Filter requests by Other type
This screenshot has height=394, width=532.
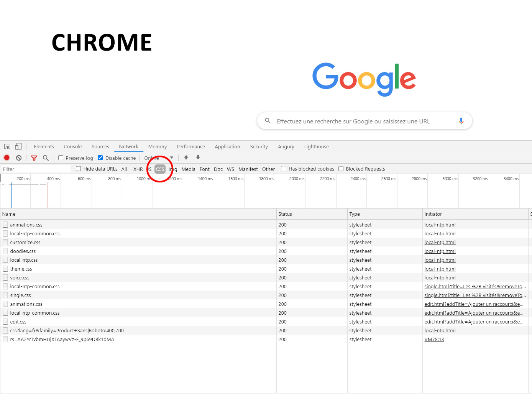269,169
